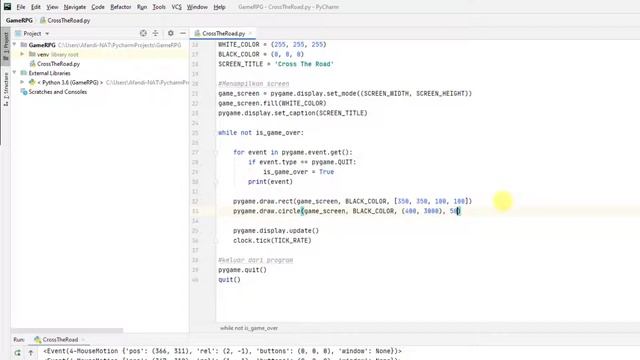Click the pygame.quit() line
This screenshot has width=640, height=360.
click(242, 270)
